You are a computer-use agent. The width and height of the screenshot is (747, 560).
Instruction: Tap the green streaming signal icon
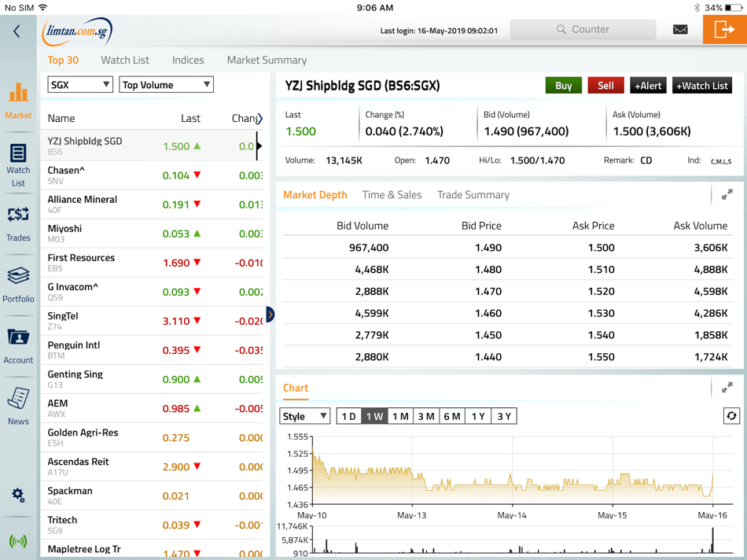point(18,541)
